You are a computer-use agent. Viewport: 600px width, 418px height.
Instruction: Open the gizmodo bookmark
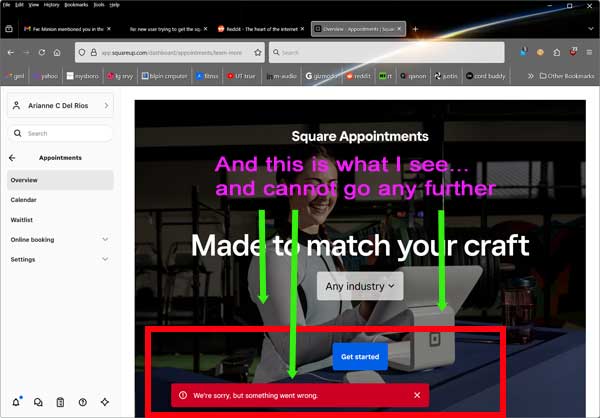coord(321,76)
